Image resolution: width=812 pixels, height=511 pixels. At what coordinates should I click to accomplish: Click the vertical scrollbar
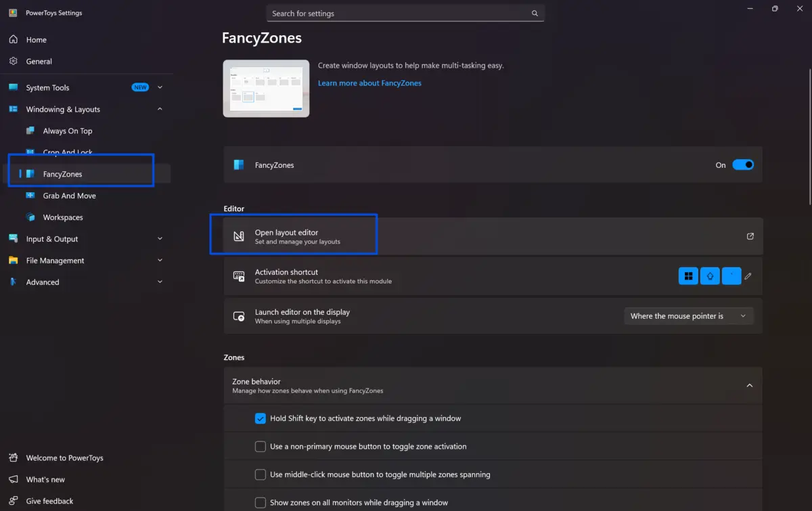click(x=809, y=135)
